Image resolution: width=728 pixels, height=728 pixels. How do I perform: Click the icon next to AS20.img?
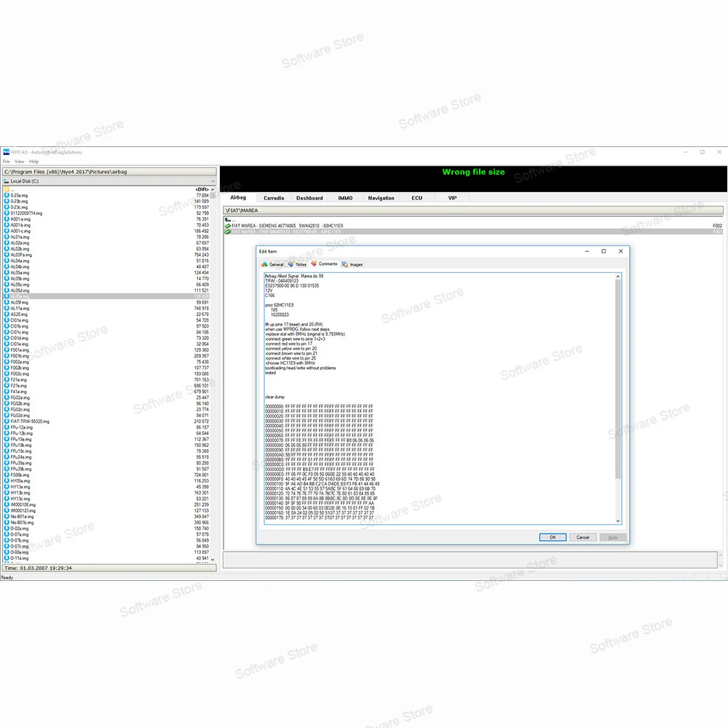[x=7, y=314]
